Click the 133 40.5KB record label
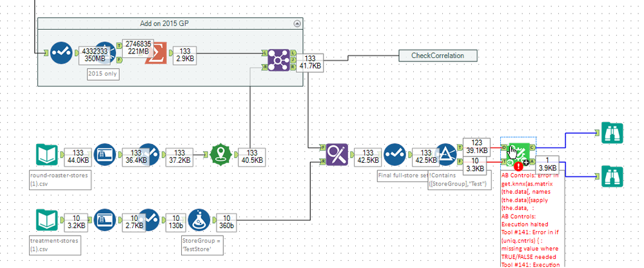 (x=251, y=157)
